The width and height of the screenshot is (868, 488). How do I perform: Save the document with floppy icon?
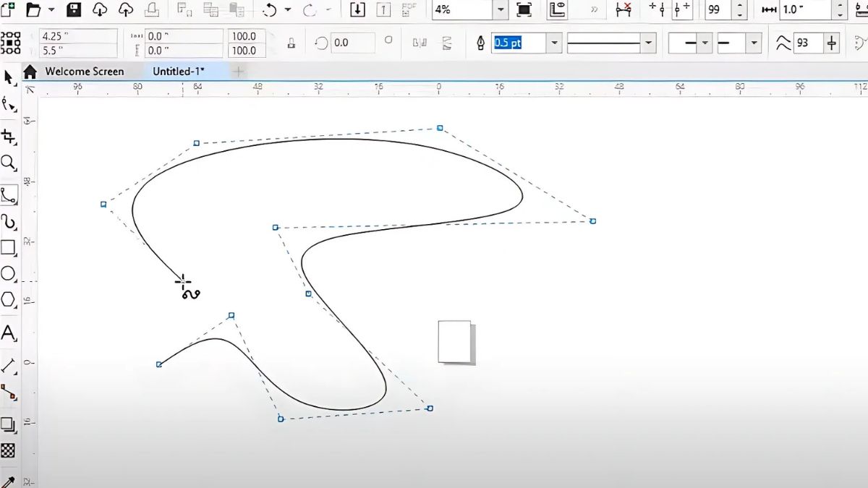pyautogui.click(x=74, y=9)
